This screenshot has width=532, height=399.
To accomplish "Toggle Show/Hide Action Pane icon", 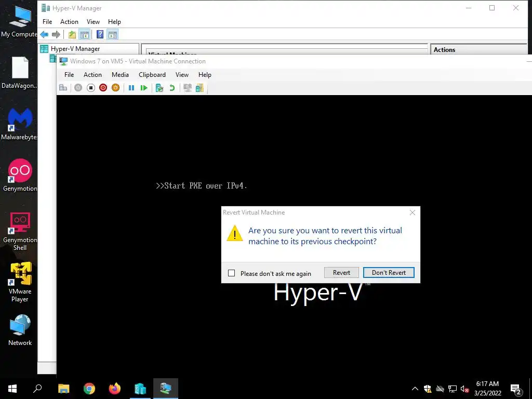I will click(113, 34).
